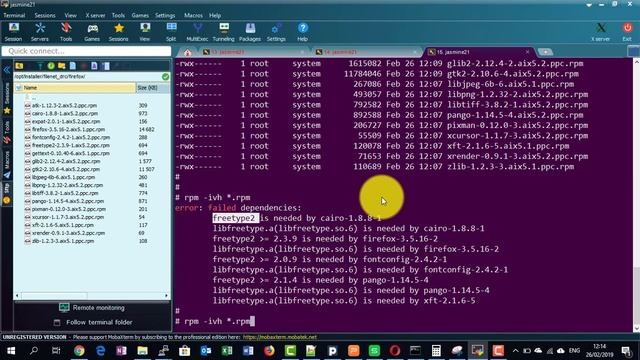Open the View menu
Screen dimensions: 640x360
click(71, 16)
